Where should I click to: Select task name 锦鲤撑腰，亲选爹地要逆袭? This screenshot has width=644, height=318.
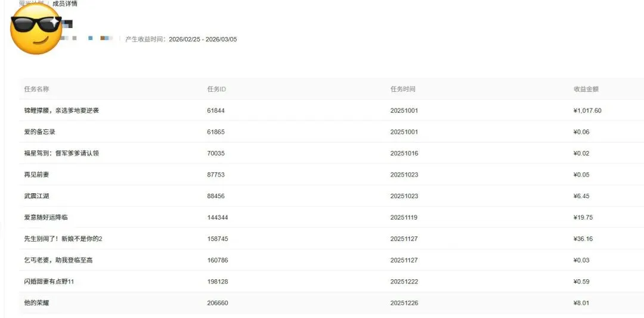pos(61,110)
